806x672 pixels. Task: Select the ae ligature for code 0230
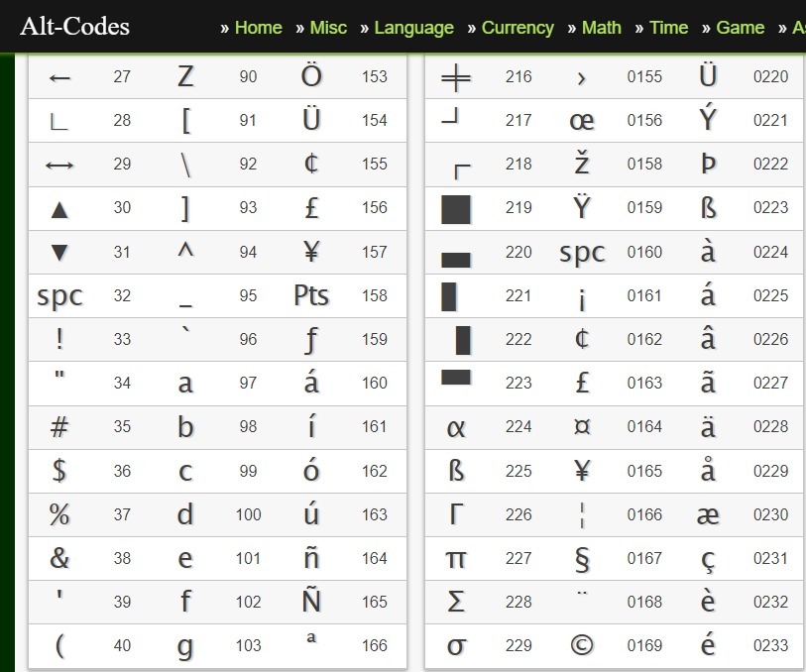708,515
